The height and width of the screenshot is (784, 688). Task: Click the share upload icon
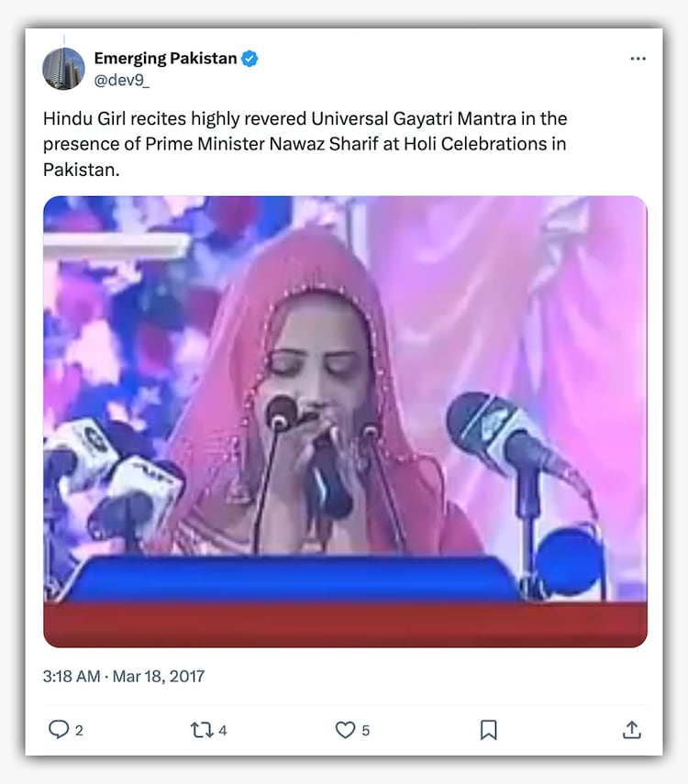(x=631, y=730)
